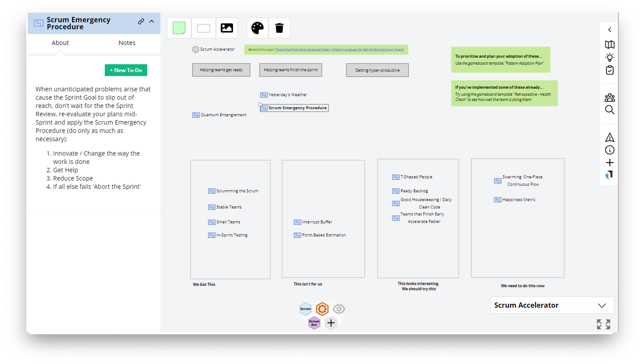Switch to the Notes tab
The width and height of the screenshot is (642, 364).
(x=127, y=43)
